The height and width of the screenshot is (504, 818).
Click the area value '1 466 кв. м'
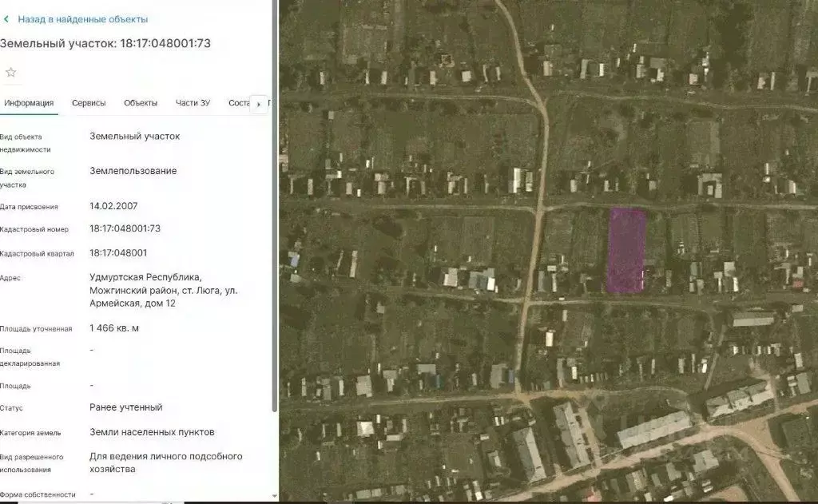(114, 328)
